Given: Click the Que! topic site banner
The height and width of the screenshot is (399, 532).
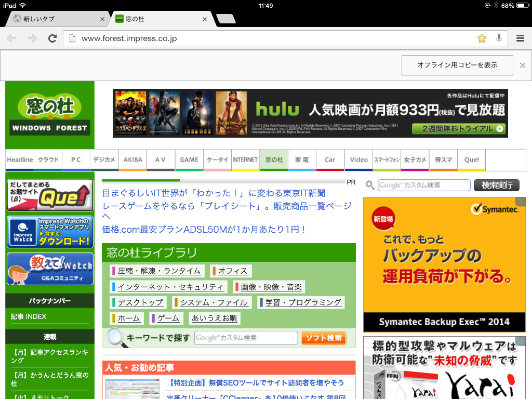Looking at the screenshot, I should 49,194.
